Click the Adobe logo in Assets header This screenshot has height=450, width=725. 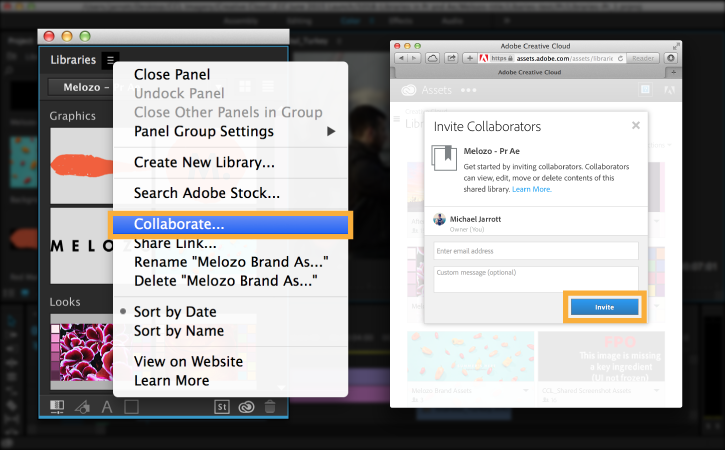tap(669, 90)
